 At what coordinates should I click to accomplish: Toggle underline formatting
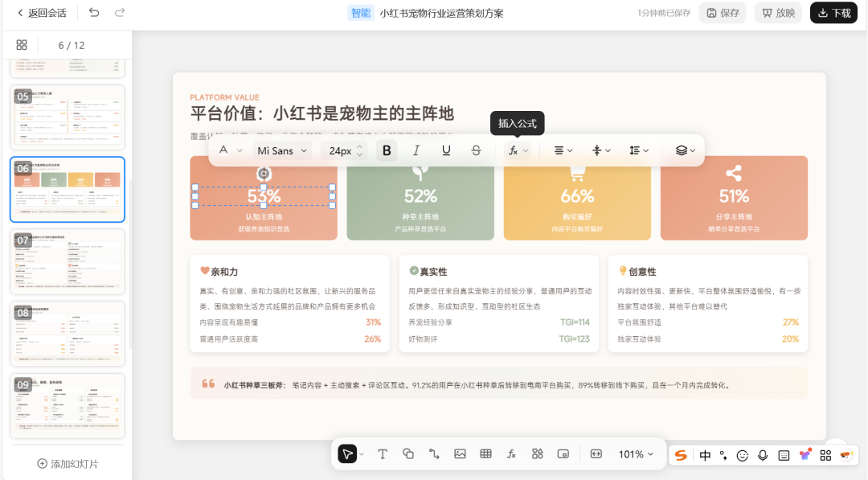click(446, 150)
